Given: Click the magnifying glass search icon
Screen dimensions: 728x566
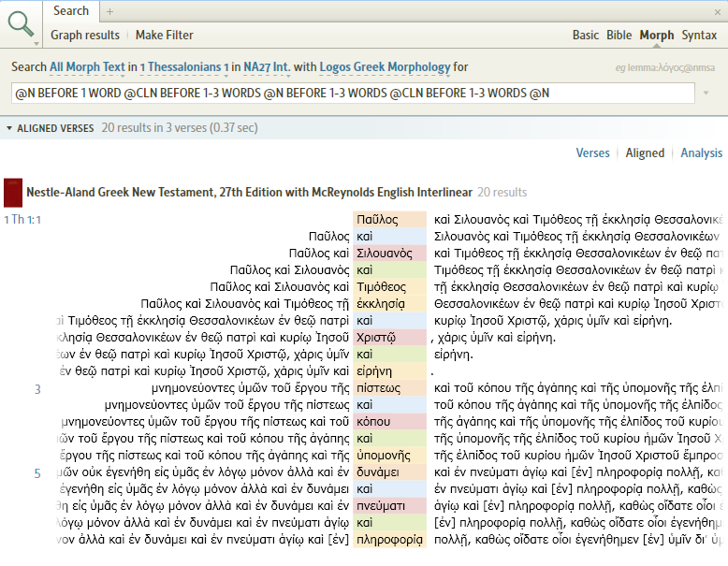Looking at the screenshot, I should pyautogui.click(x=21, y=23).
